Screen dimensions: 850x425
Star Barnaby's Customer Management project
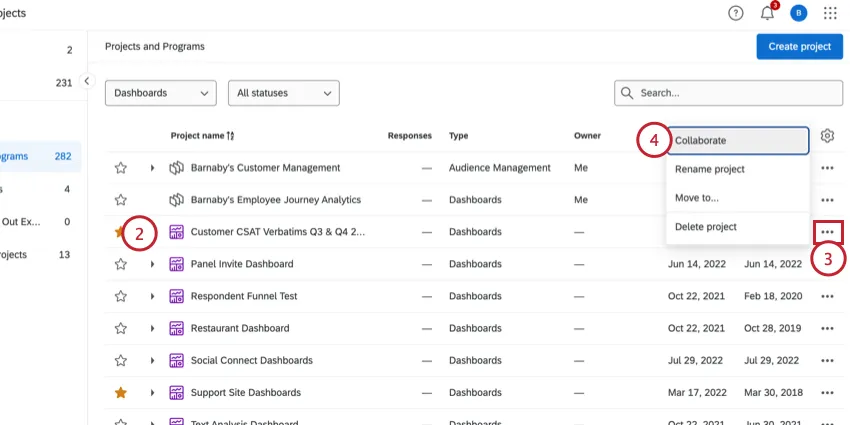tap(121, 168)
